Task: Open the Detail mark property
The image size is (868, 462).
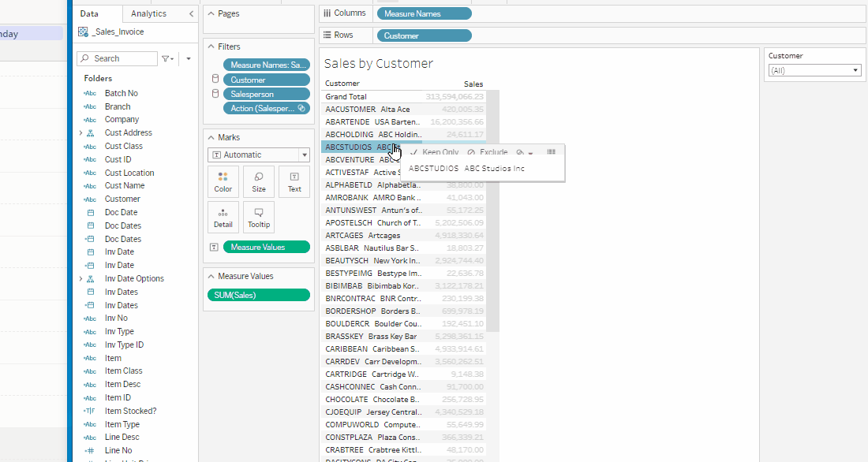Action: coord(223,217)
